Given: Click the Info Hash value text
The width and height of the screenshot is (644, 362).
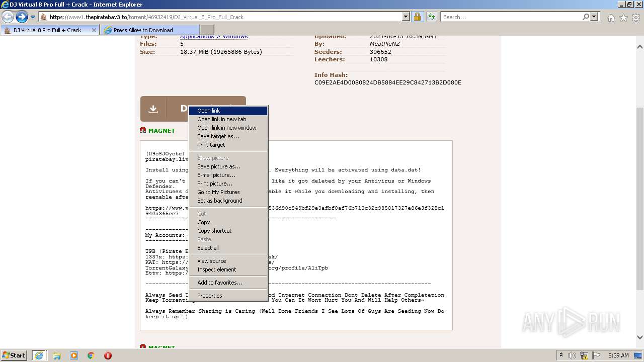Looking at the screenshot, I should 388,82.
